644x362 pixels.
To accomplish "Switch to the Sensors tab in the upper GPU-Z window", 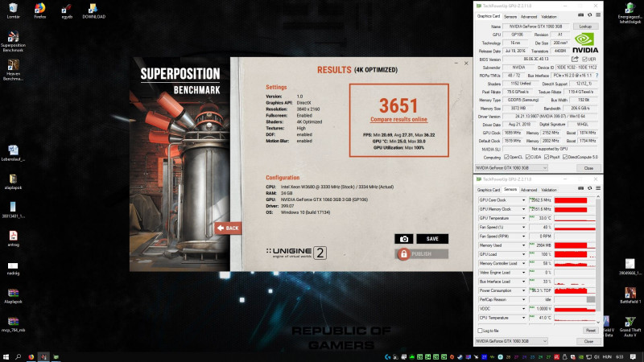I will (510, 17).
